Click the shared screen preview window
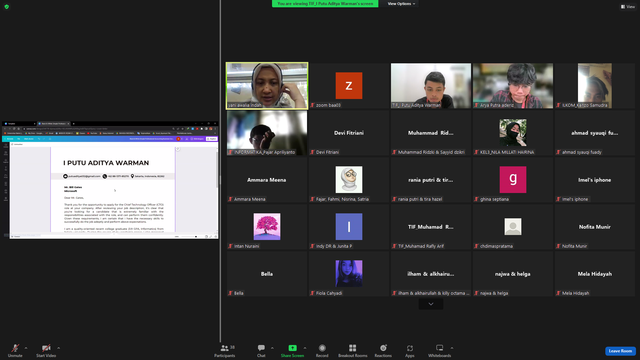Screen dimensions: 640x360 coord(110,180)
